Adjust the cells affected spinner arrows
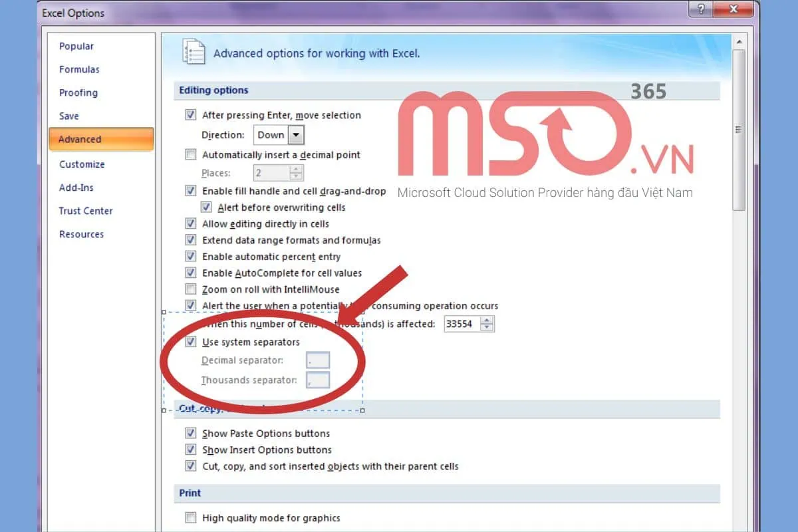The height and width of the screenshot is (532, 798). (487, 324)
